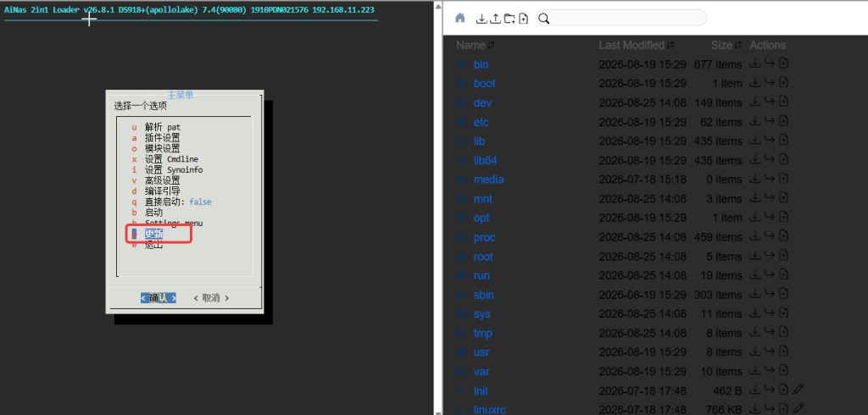Click the 确认 button in dialog
This screenshot has width=868, height=415.
(159, 297)
